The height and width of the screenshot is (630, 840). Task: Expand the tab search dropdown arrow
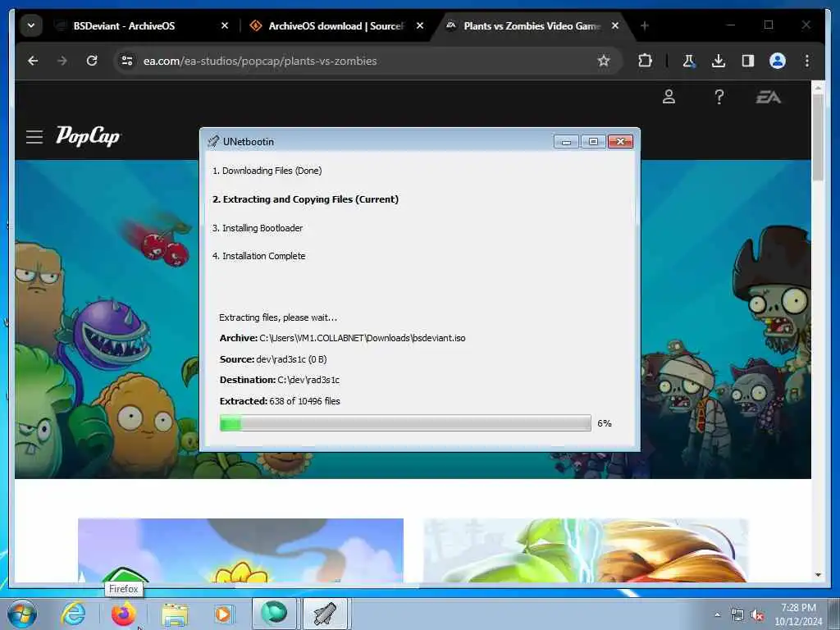click(x=31, y=25)
